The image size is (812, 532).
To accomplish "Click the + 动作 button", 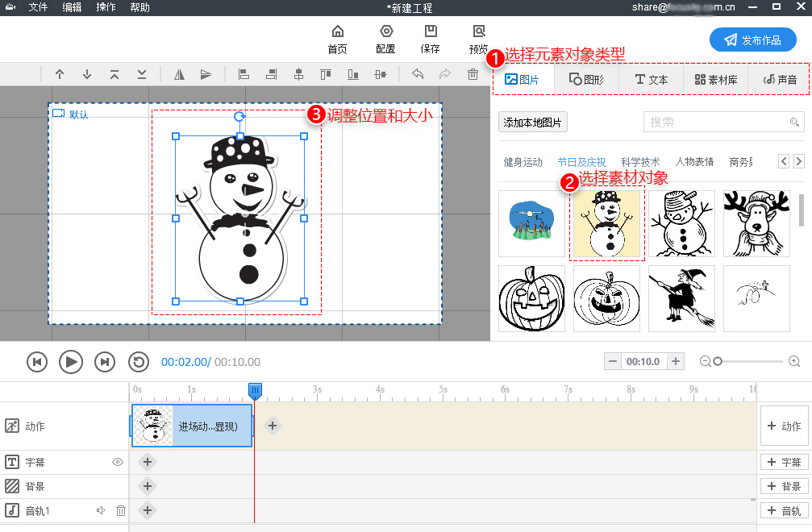I will [x=784, y=426].
